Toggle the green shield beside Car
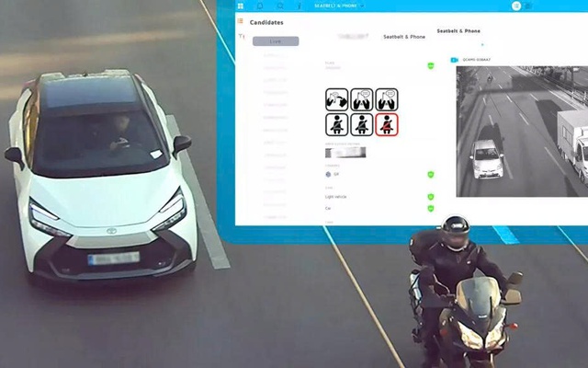Image resolution: width=588 pixels, height=368 pixels. [x=430, y=209]
